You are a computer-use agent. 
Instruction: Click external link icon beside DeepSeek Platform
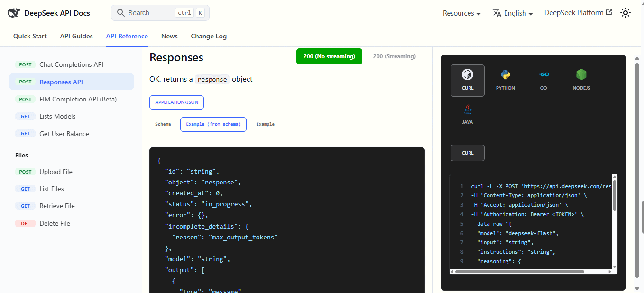point(609,12)
